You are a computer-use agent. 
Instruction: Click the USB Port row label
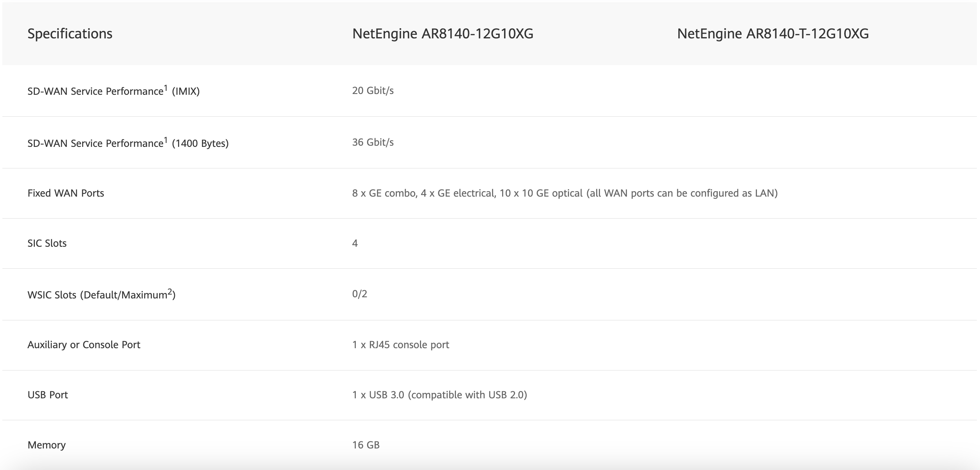pyautogui.click(x=48, y=395)
